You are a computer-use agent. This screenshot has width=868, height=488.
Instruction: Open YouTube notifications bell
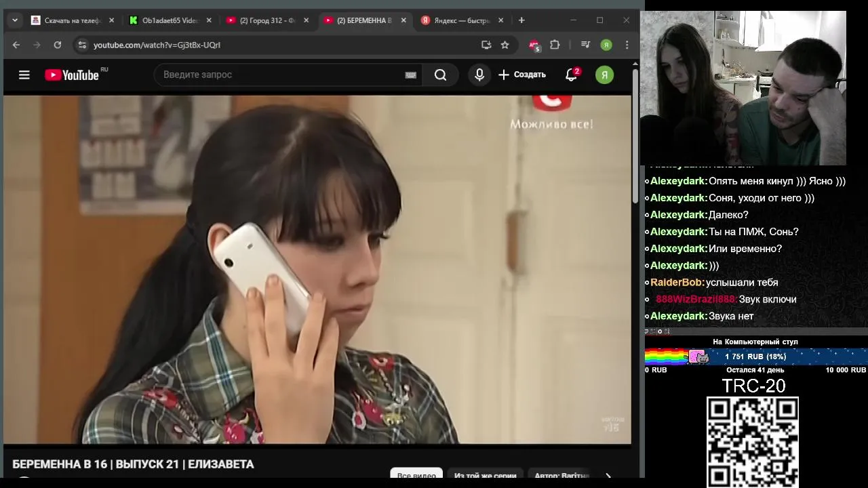[572, 75]
